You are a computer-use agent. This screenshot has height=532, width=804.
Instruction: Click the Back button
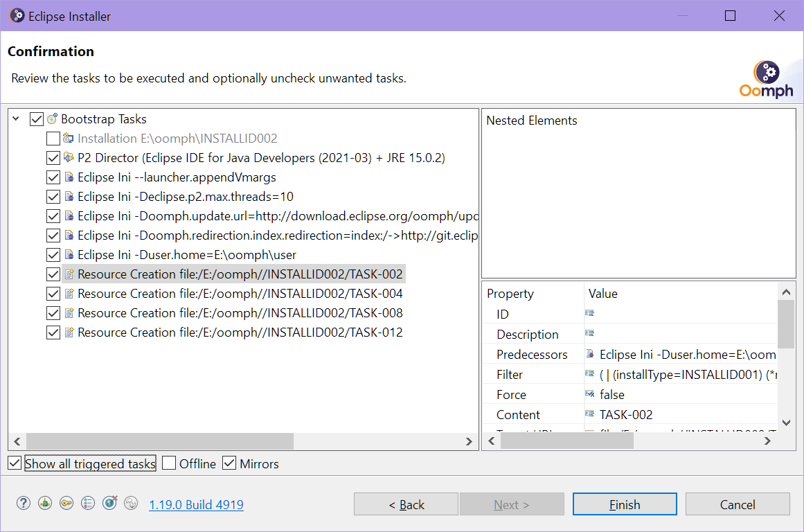click(x=406, y=504)
